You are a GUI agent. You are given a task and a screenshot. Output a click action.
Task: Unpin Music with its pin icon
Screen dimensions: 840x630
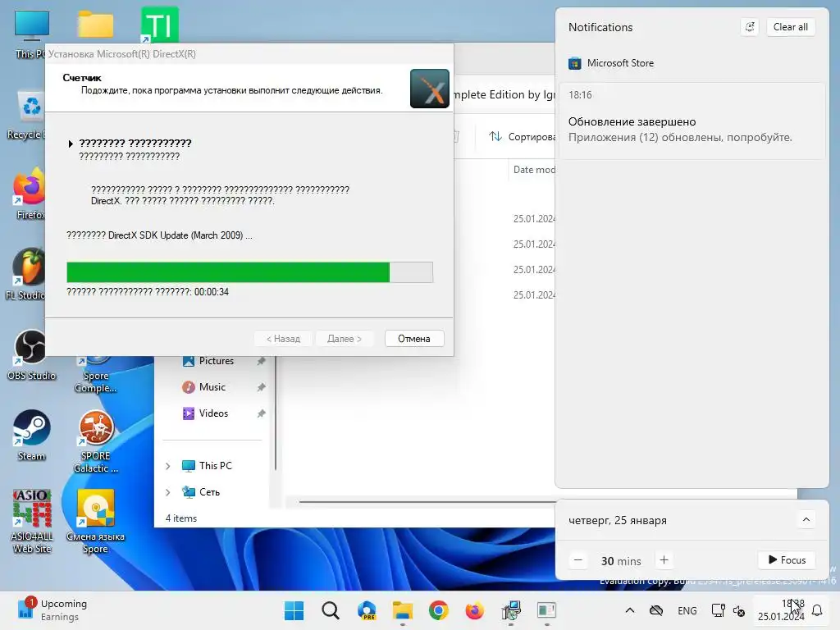pyautogui.click(x=262, y=387)
